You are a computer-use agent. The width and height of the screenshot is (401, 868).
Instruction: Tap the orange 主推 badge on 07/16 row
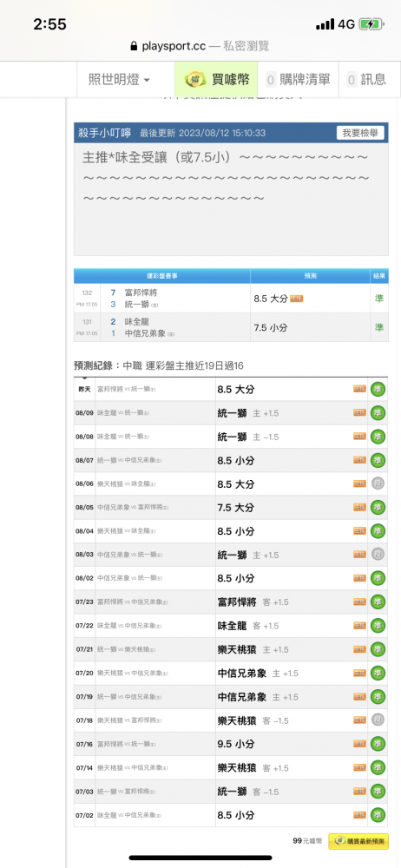(360, 744)
